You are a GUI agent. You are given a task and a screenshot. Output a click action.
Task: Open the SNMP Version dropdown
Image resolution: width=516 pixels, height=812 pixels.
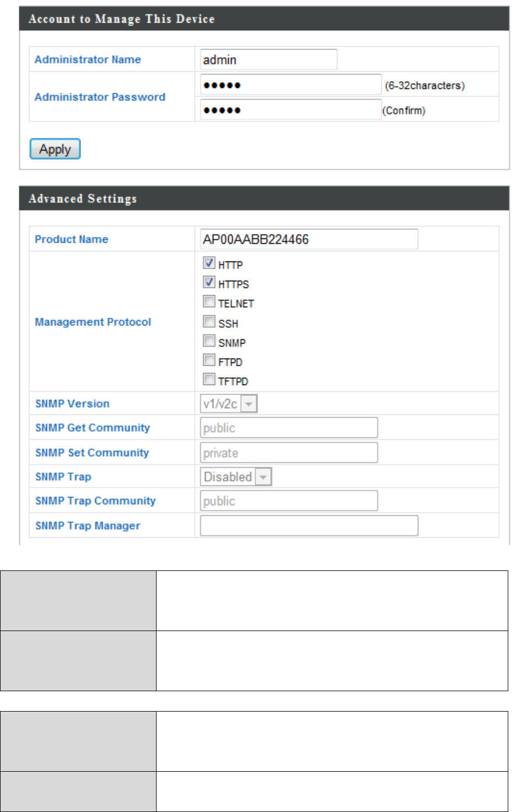click(x=229, y=404)
